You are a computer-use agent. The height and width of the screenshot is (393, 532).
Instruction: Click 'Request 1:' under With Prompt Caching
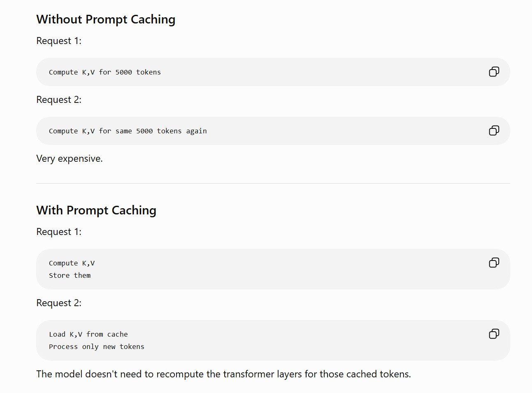pos(59,232)
